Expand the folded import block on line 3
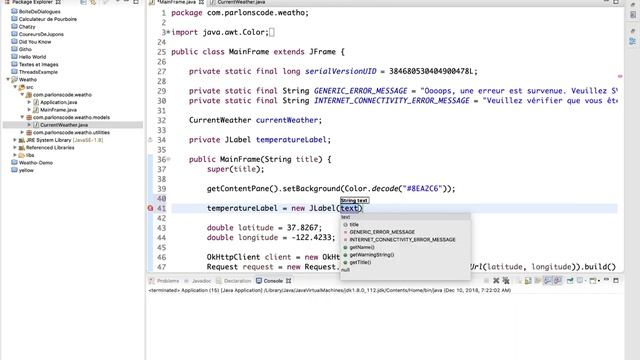Image resolution: width=640 pixels, height=360 pixels. pos(168,32)
